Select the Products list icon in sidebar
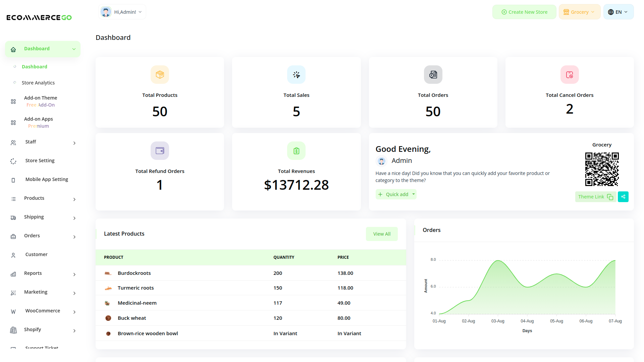 pos(13,199)
